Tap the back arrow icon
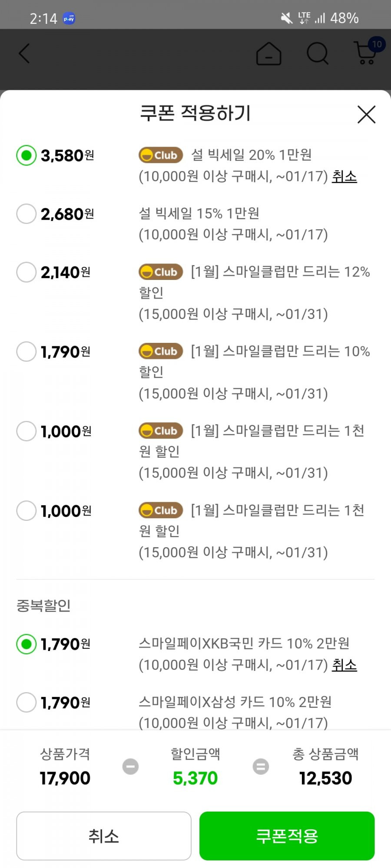The width and height of the screenshot is (391, 868). [x=24, y=54]
